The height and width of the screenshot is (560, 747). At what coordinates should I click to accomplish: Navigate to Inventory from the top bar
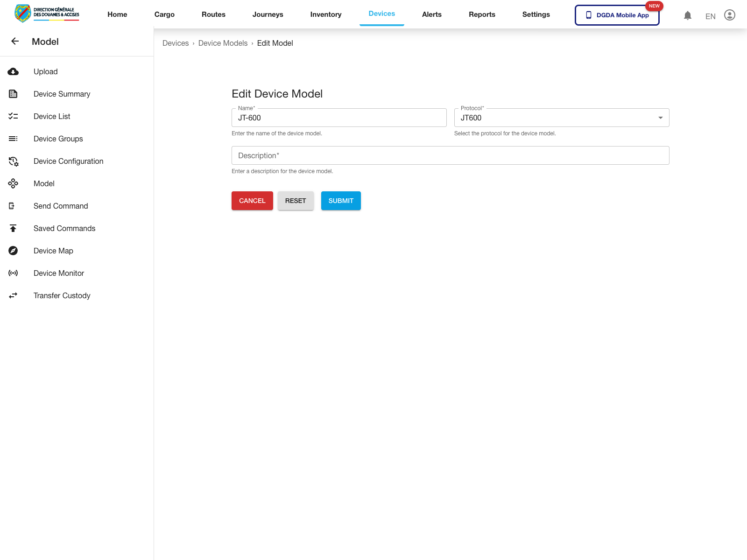325,14
